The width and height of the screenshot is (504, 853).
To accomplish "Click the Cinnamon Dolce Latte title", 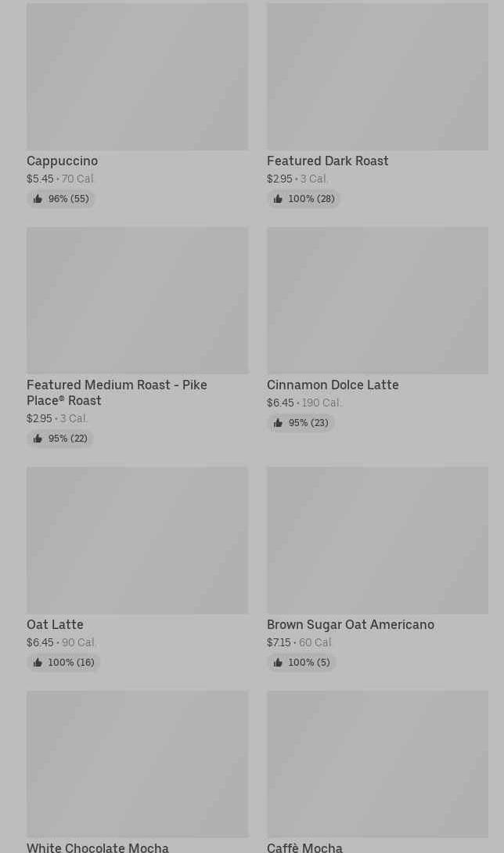I will [333, 385].
